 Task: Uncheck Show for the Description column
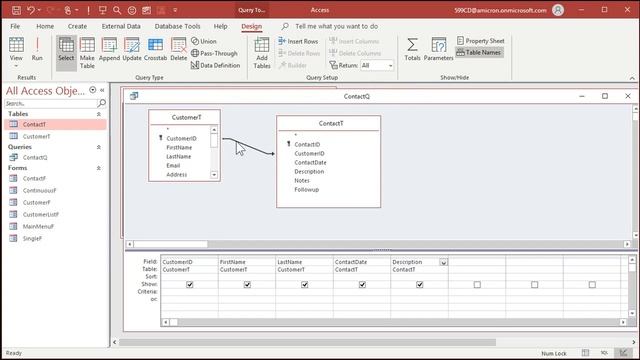pyautogui.click(x=420, y=284)
